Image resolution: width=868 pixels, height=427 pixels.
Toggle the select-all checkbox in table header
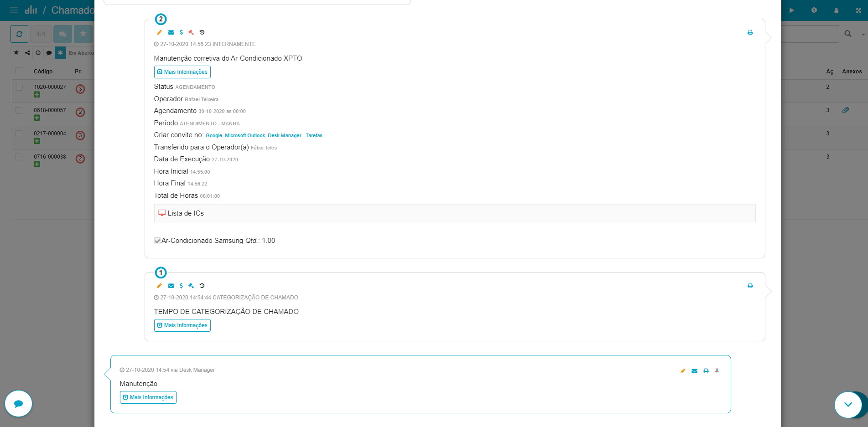(x=19, y=71)
